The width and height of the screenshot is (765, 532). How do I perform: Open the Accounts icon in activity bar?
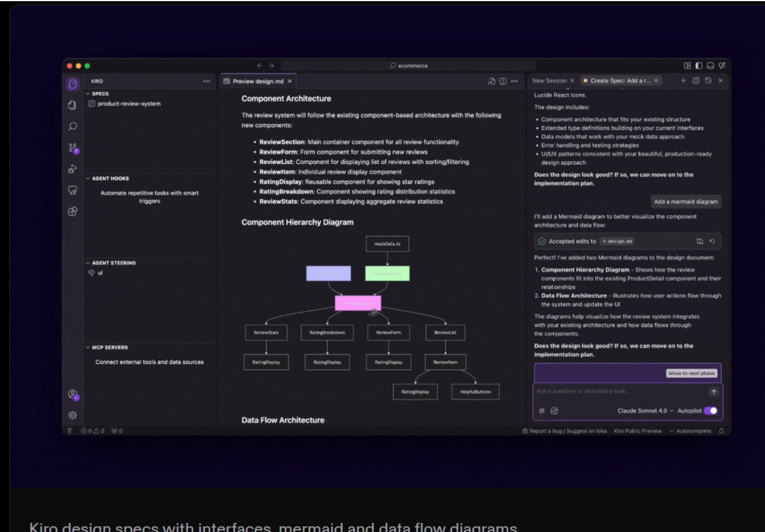73,395
